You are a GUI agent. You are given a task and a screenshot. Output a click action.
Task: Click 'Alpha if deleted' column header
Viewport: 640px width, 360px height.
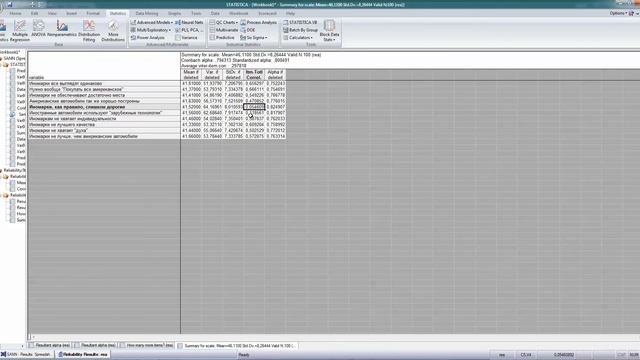tap(275, 74)
